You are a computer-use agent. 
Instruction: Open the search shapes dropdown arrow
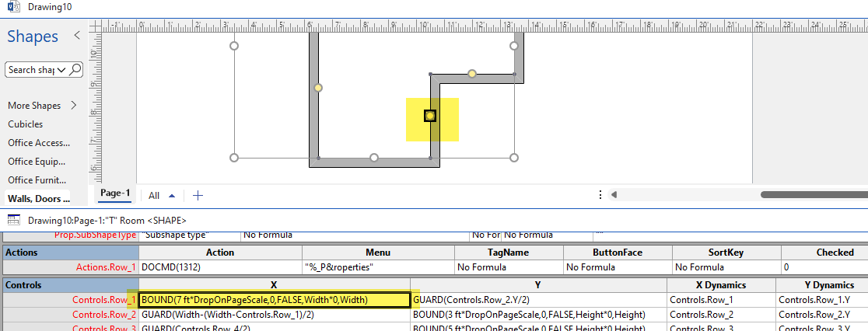point(61,70)
